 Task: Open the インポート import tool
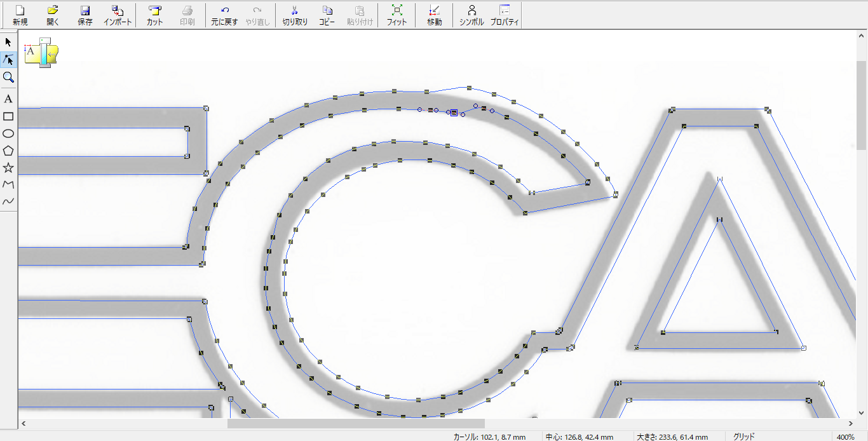(x=118, y=15)
